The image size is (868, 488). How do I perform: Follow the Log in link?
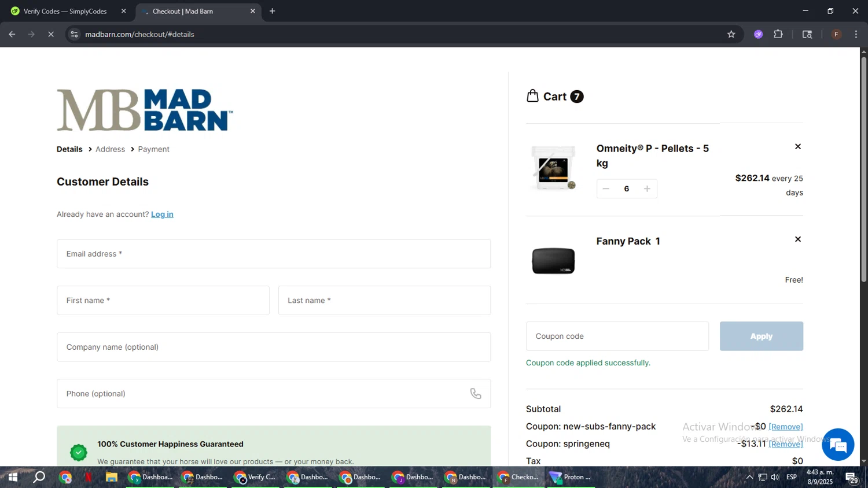[162, 214]
